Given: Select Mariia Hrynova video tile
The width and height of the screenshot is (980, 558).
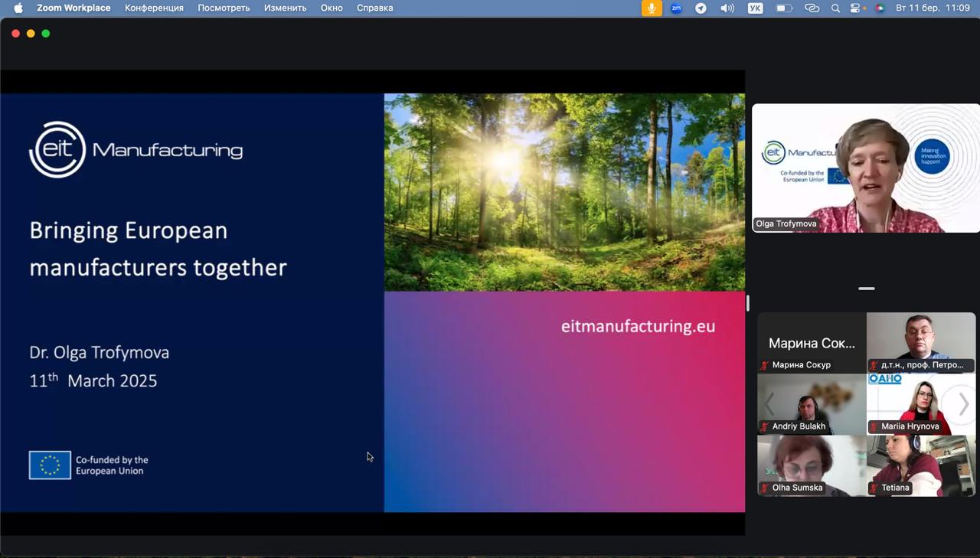Looking at the screenshot, I should (x=921, y=404).
